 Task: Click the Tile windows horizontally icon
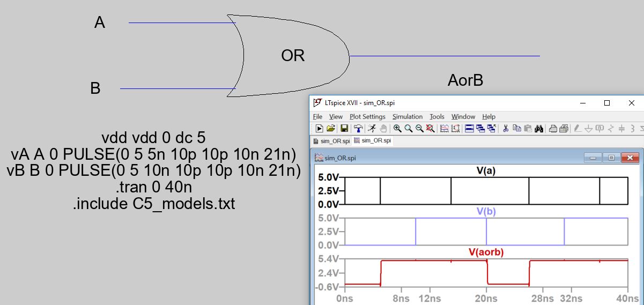[x=469, y=129]
